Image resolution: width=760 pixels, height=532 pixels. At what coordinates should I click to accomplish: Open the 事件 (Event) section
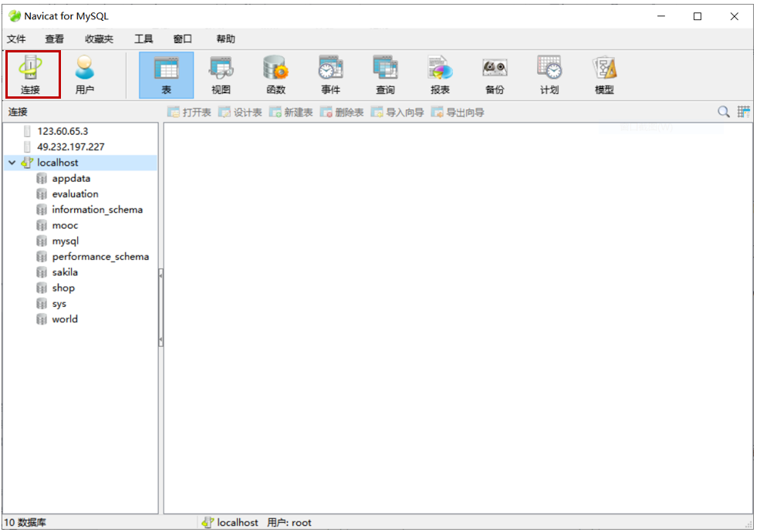click(330, 75)
